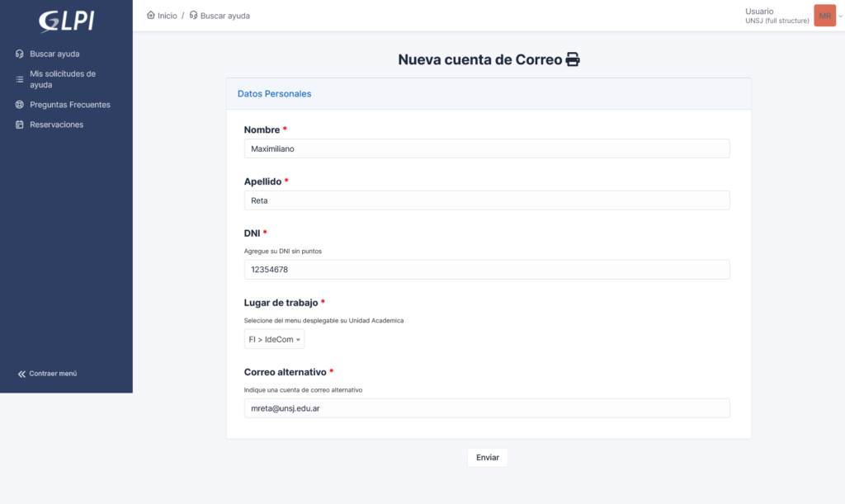Click the Usuario UNSJ profile text

coord(777,16)
